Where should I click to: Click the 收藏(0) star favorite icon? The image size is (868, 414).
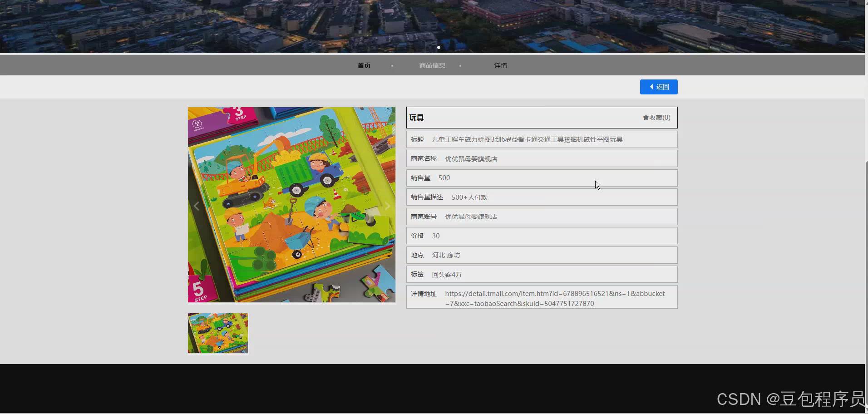click(x=646, y=118)
